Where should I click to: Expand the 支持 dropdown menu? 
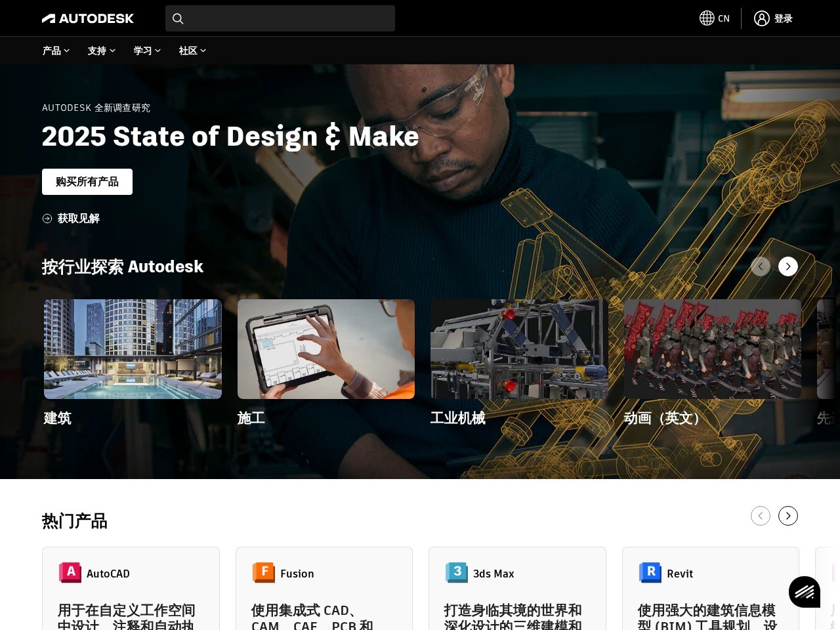[x=101, y=51]
